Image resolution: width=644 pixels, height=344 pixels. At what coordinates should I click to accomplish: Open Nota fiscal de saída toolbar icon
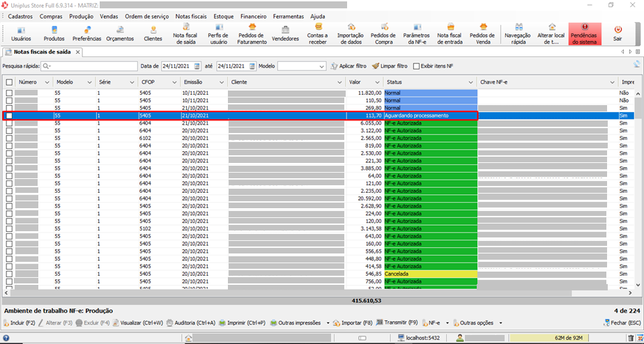click(x=185, y=34)
